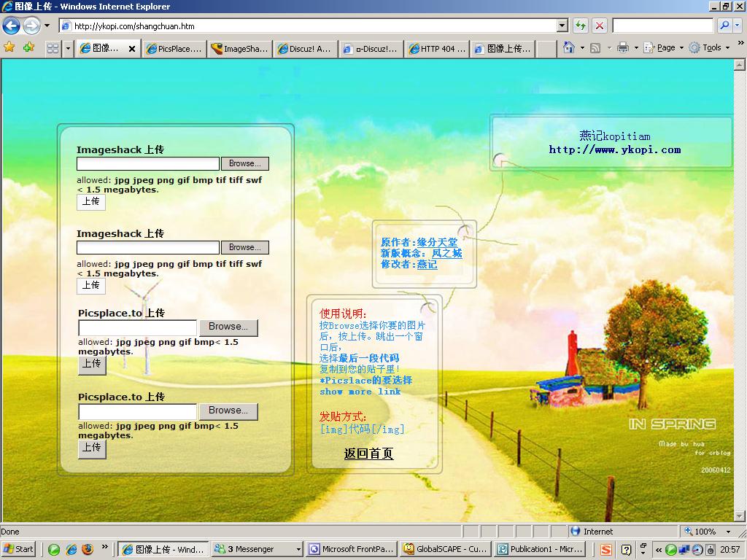Expand the Print options dropdown arrow

[636, 47]
